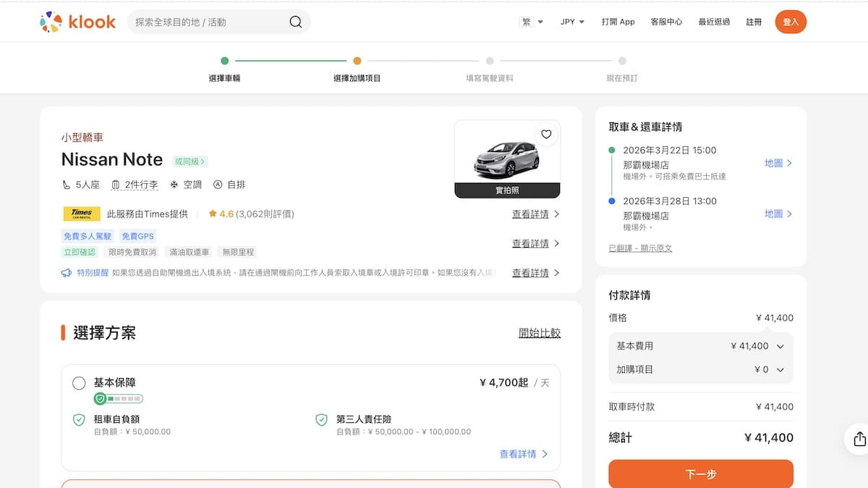Click the search magnifier icon

[296, 22]
